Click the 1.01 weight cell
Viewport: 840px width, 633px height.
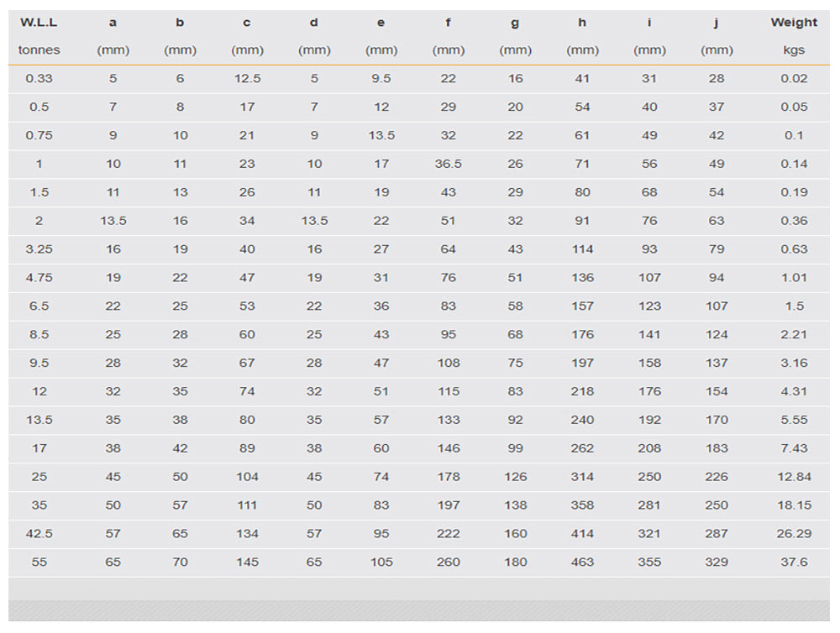click(x=793, y=278)
